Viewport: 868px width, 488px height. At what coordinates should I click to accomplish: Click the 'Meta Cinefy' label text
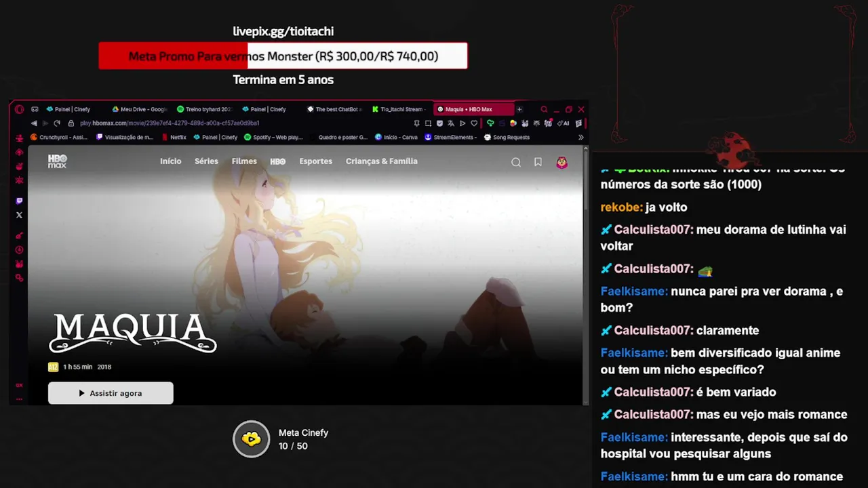pyautogui.click(x=303, y=433)
